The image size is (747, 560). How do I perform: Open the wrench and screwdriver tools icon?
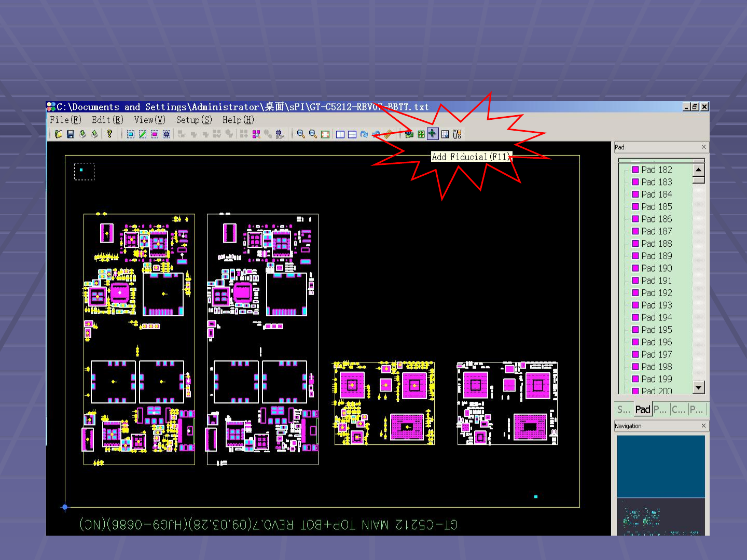tap(457, 134)
